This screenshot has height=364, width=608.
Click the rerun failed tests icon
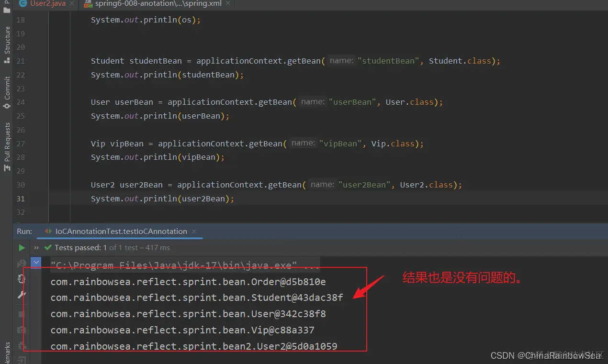tap(22, 264)
